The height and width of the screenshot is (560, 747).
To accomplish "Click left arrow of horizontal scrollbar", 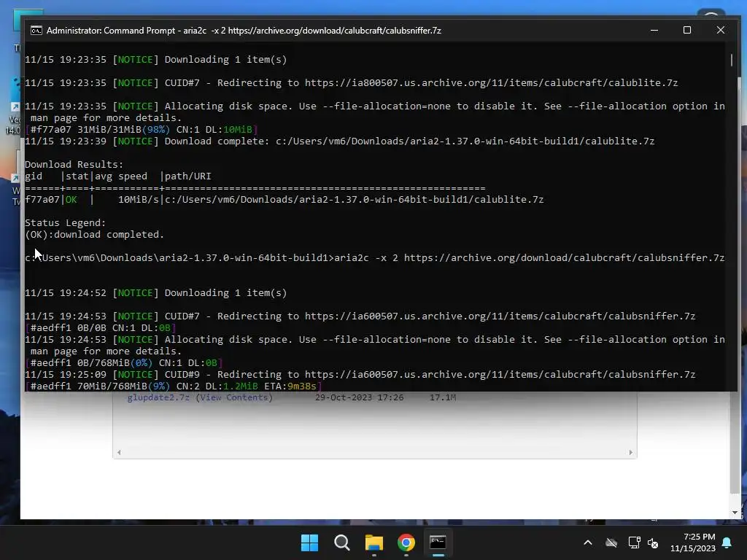I will click(119, 452).
